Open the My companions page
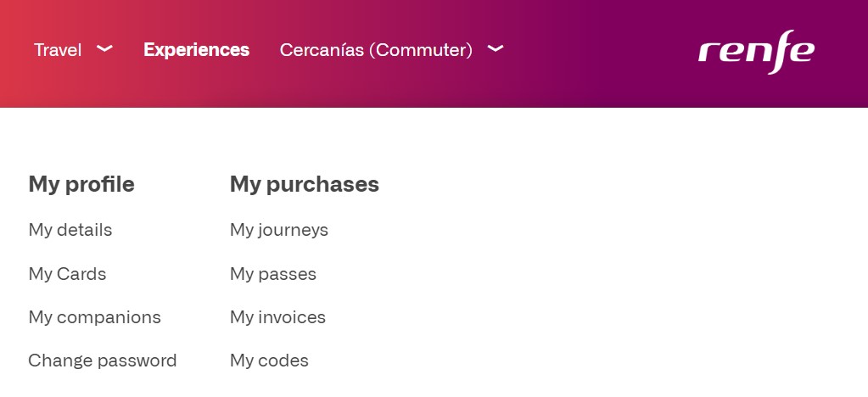The width and height of the screenshot is (868, 397). point(94,317)
